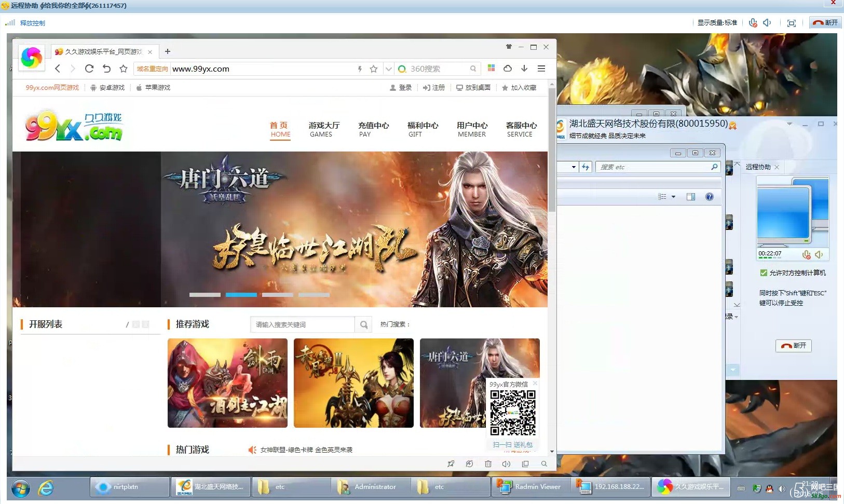Click the star icon beside the reload buttons
Image resolution: width=844 pixels, height=504 pixels.
coord(124,69)
